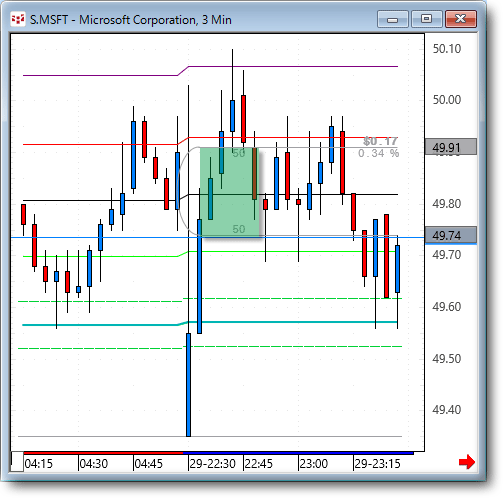Click the 49.40 price axis label
Viewport: 504px width, 499px height.
[447, 410]
